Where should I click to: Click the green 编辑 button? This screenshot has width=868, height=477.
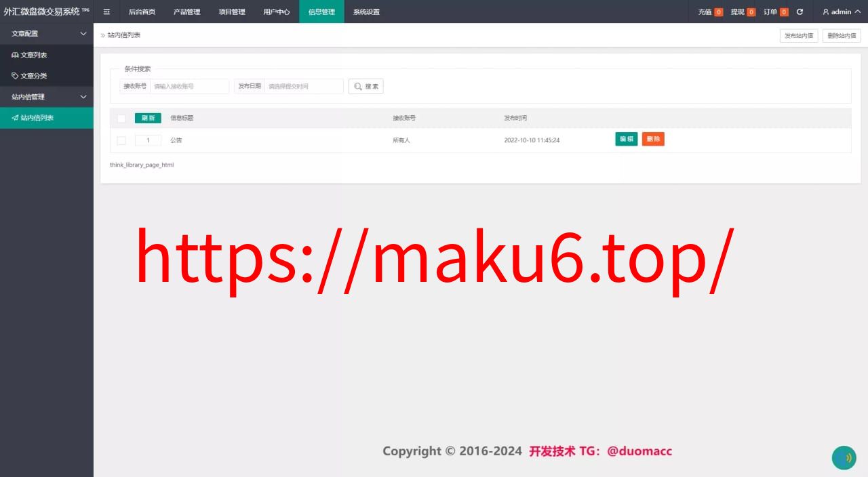627,139
